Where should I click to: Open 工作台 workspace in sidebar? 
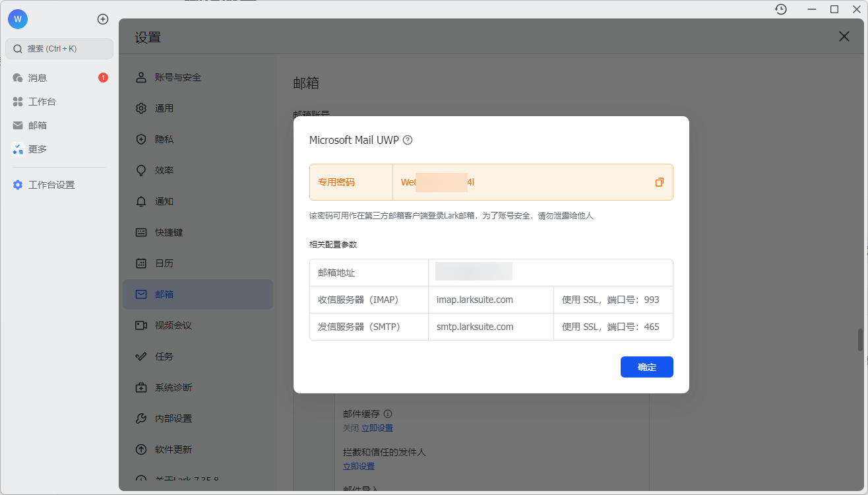tap(42, 102)
